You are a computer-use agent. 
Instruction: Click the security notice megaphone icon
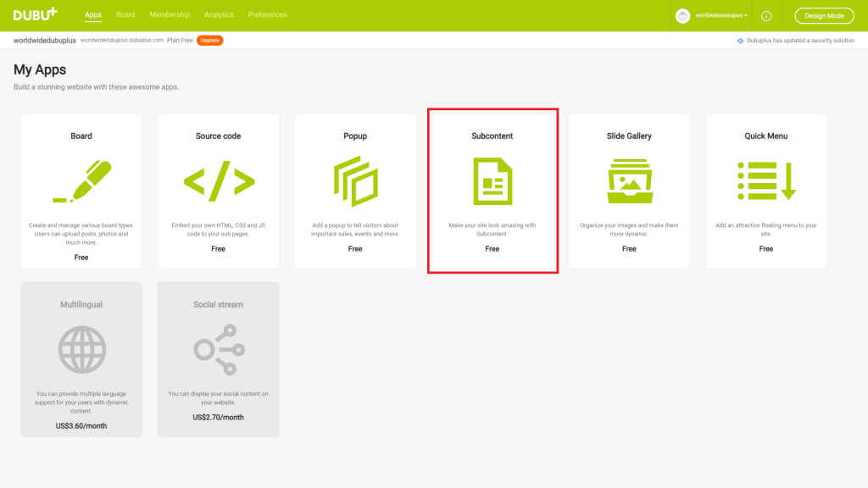pos(740,41)
